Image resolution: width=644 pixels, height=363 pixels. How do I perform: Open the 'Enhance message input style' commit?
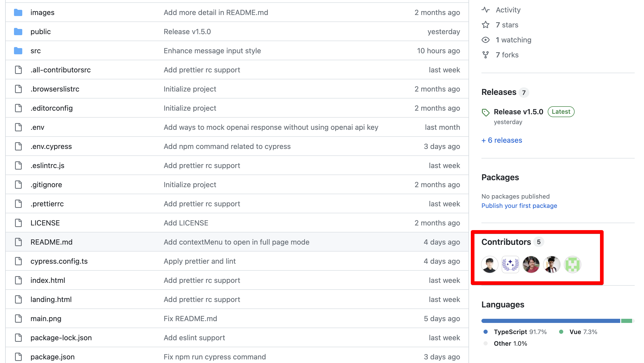tap(212, 51)
